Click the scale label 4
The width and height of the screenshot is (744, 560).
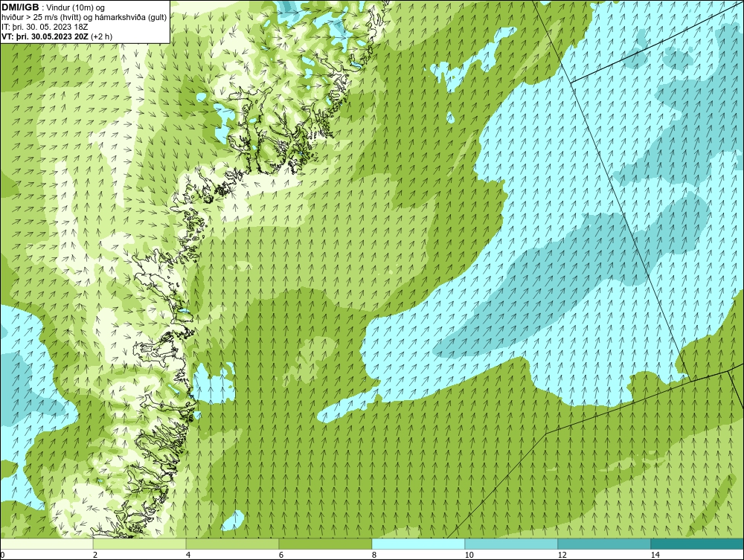[188, 555]
